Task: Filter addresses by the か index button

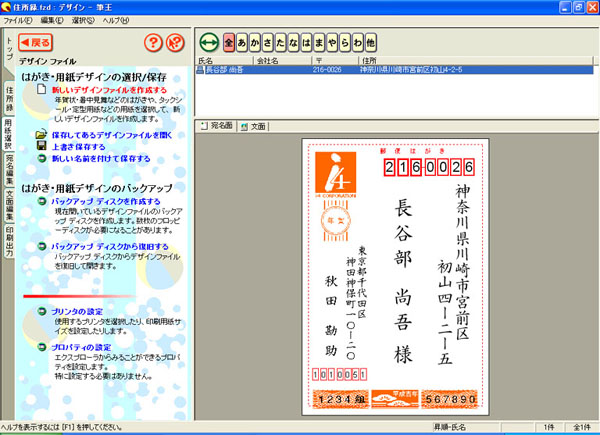Action: [259, 43]
